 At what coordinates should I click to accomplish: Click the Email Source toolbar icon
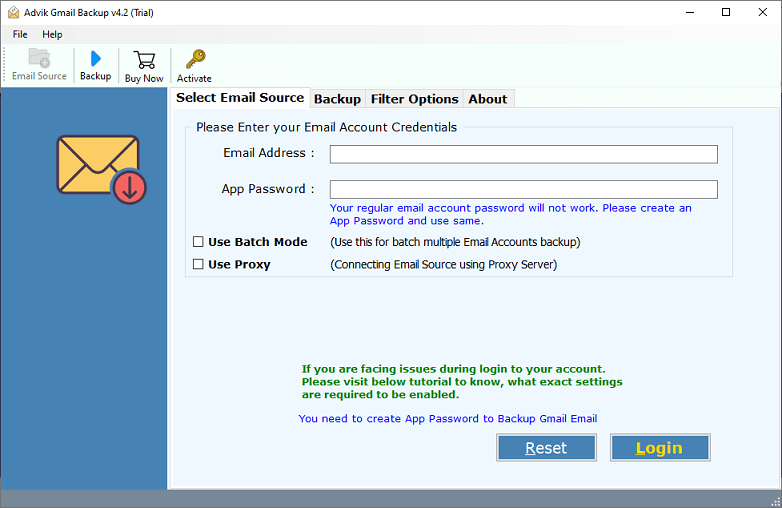point(39,65)
